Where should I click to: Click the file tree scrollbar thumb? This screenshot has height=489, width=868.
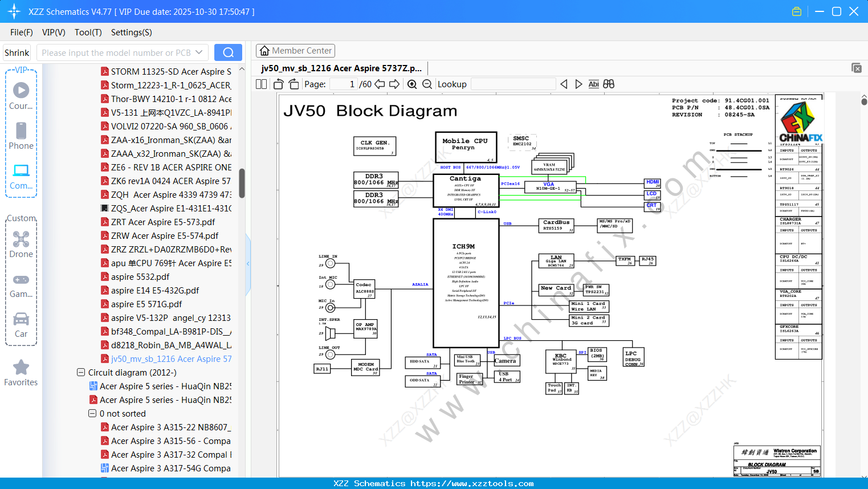click(242, 183)
